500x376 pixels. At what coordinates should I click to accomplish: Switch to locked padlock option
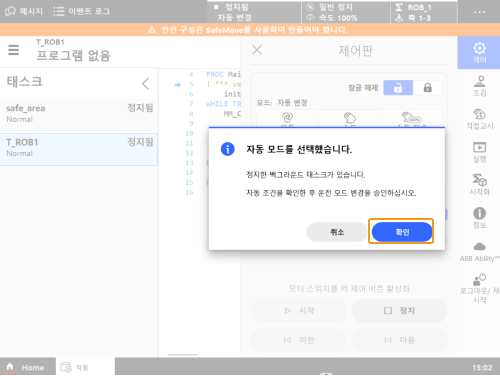(x=428, y=88)
